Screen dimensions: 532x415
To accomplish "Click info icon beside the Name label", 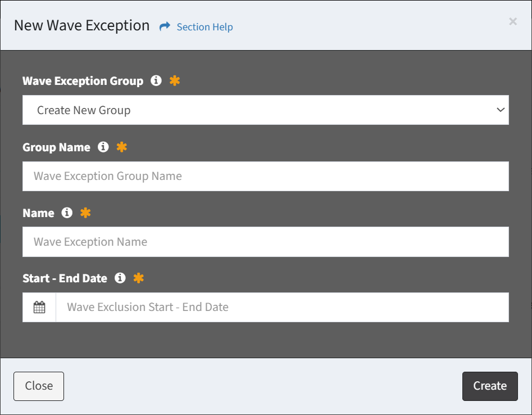I will pyautogui.click(x=67, y=213).
